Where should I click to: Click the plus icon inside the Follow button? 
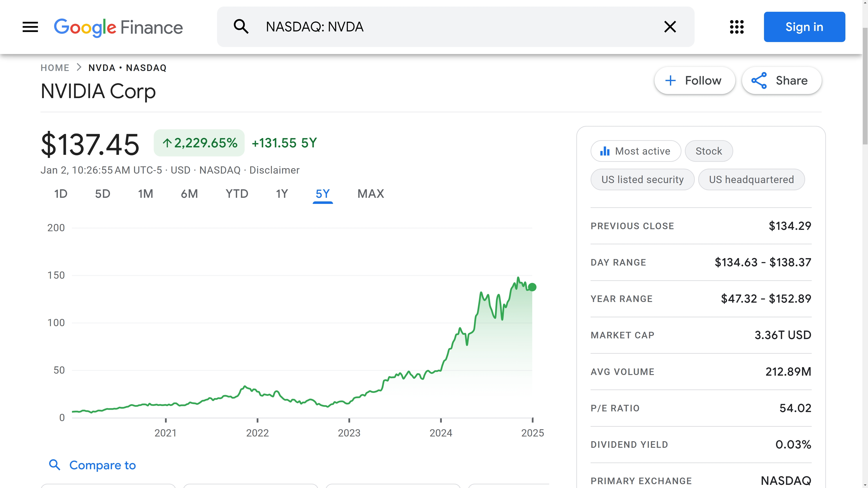670,80
